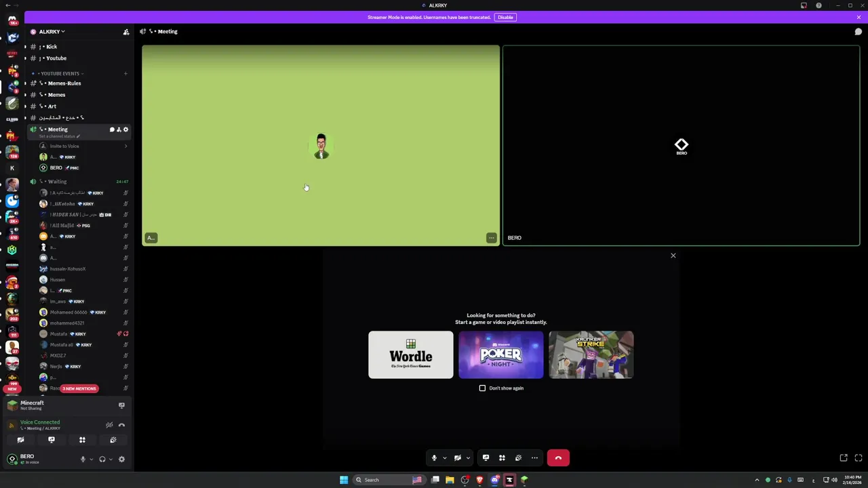868x488 pixels.
Task: Open soundboard from the call control bar
Action: [x=518, y=458]
